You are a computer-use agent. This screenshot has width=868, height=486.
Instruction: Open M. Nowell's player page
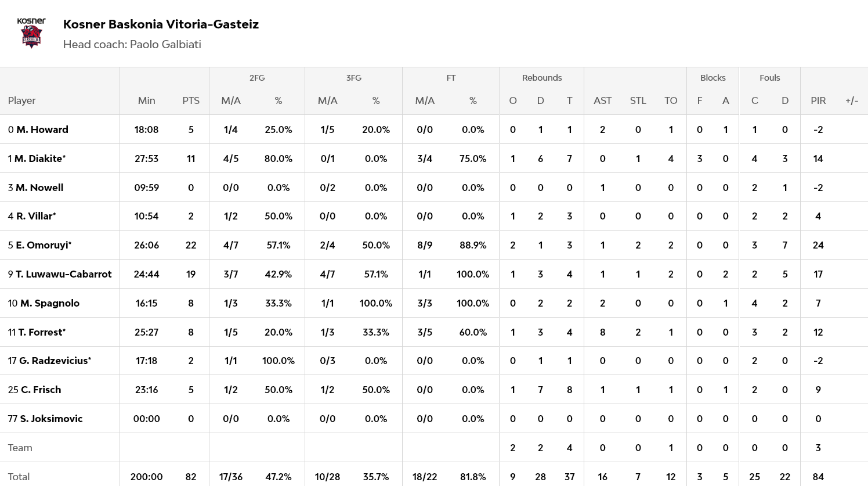click(x=39, y=188)
